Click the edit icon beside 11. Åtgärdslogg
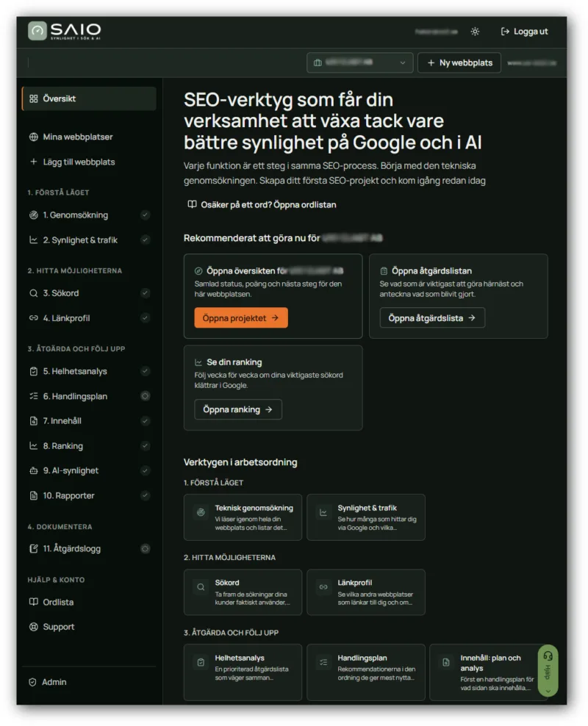This screenshot has height=726, width=588. pyautogui.click(x=33, y=549)
